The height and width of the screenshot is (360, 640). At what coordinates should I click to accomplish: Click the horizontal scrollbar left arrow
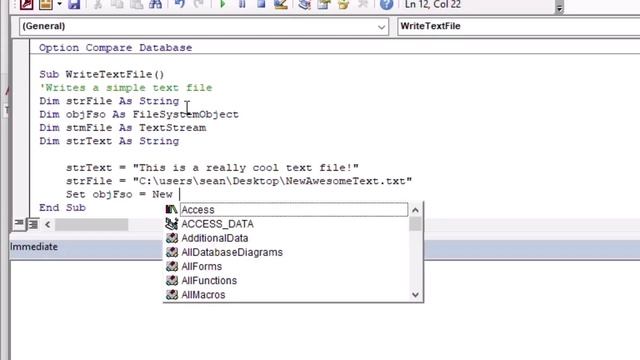click(48, 224)
